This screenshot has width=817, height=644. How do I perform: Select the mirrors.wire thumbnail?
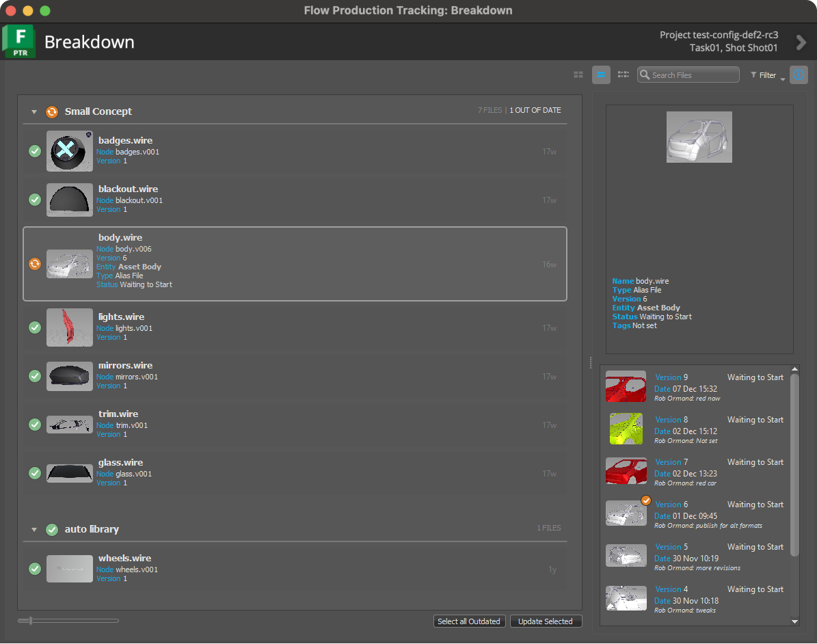[69, 376]
